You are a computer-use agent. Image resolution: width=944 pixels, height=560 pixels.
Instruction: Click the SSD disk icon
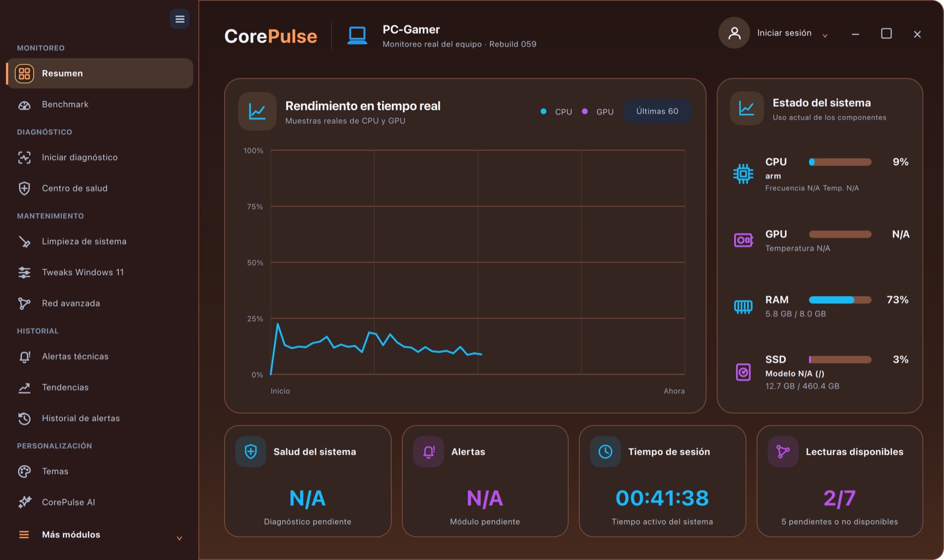[743, 372]
